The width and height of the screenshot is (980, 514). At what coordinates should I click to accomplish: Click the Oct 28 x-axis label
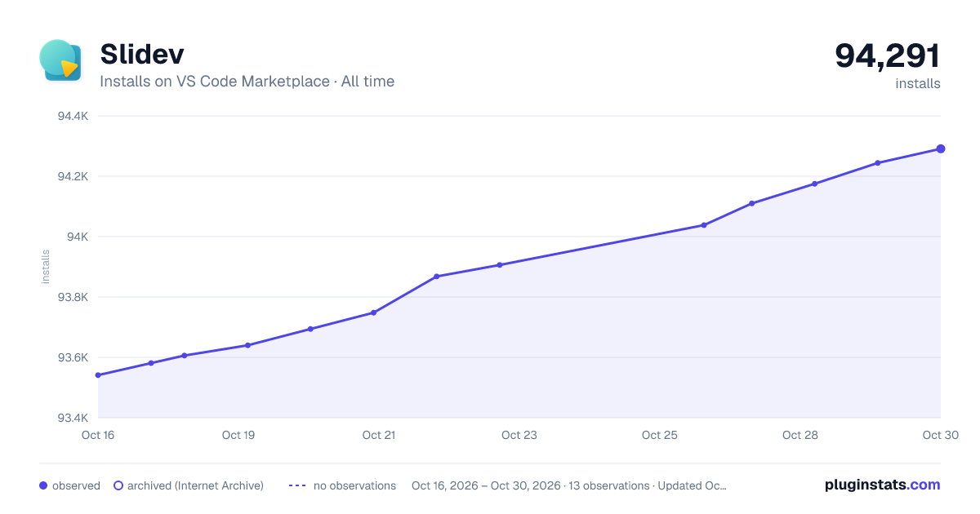click(x=800, y=435)
